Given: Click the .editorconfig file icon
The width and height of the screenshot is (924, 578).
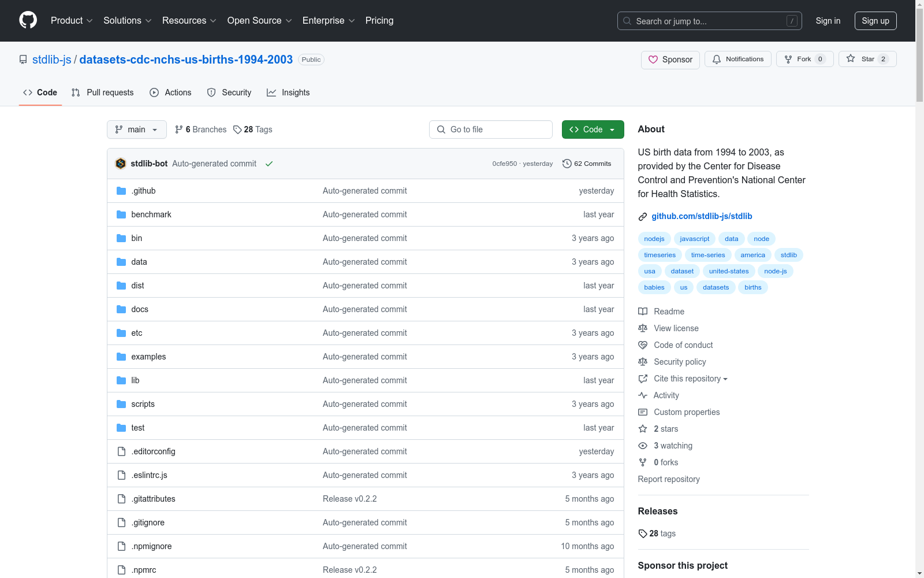Looking at the screenshot, I should [121, 451].
